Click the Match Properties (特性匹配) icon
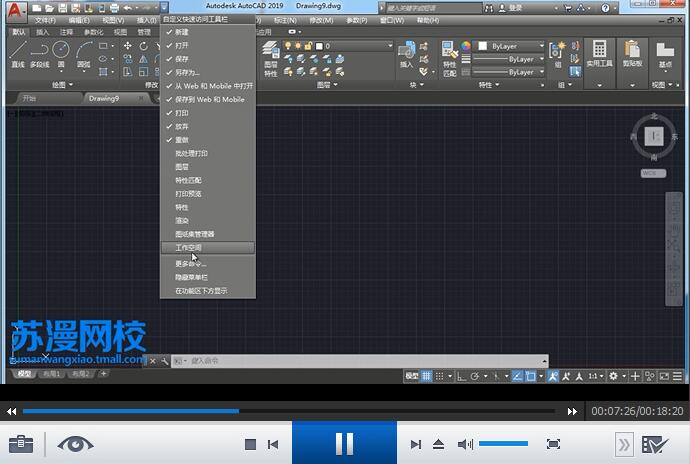This screenshot has width=690, height=464. tap(449, 59)
